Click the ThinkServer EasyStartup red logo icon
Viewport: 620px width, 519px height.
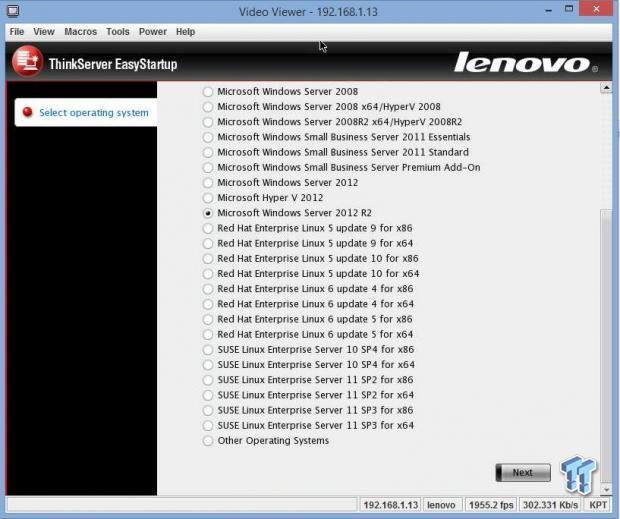(x=27, y=62)
